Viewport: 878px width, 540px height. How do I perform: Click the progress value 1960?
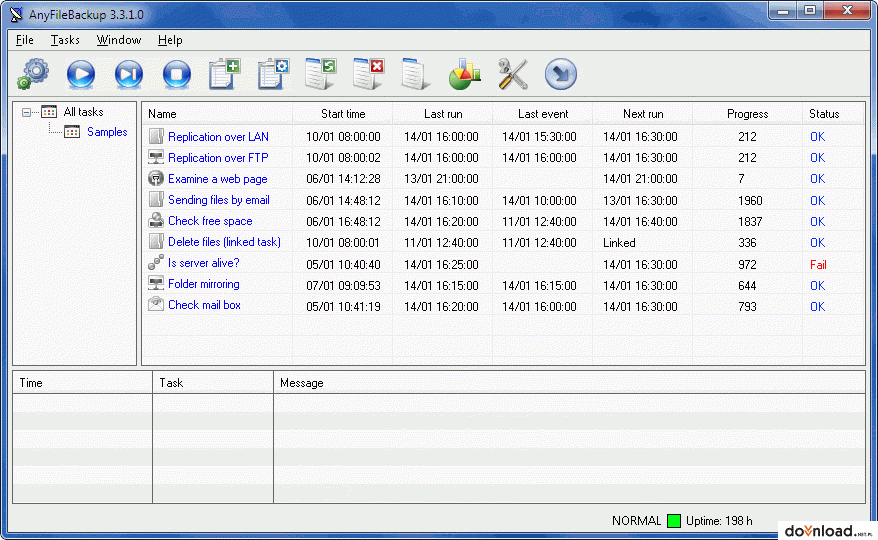[x=750, y=201]
